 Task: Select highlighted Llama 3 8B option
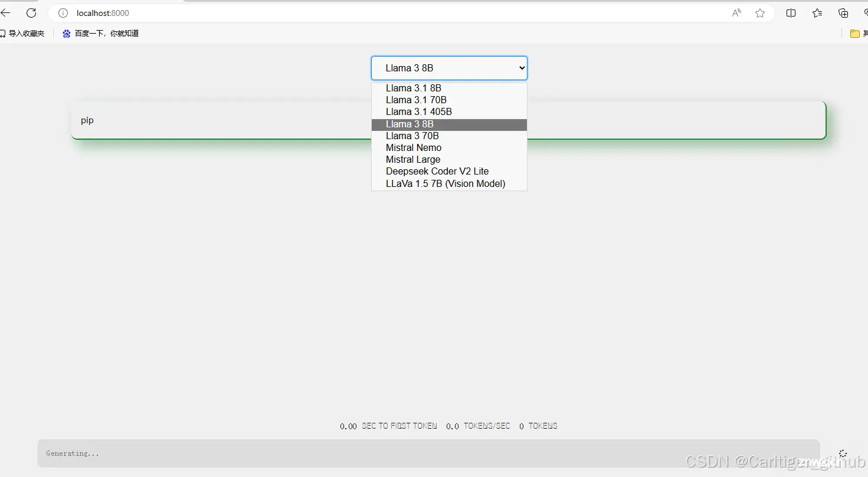click(449, 124)
